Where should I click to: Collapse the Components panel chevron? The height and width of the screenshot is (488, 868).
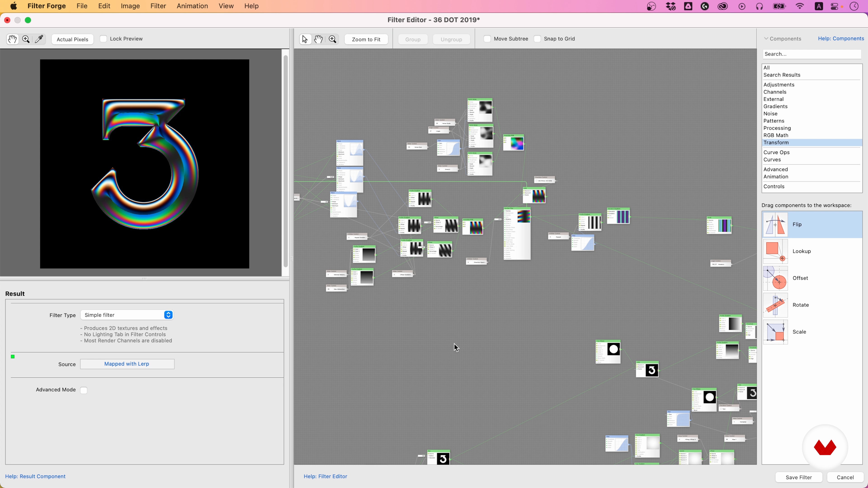tap(766, 38)
